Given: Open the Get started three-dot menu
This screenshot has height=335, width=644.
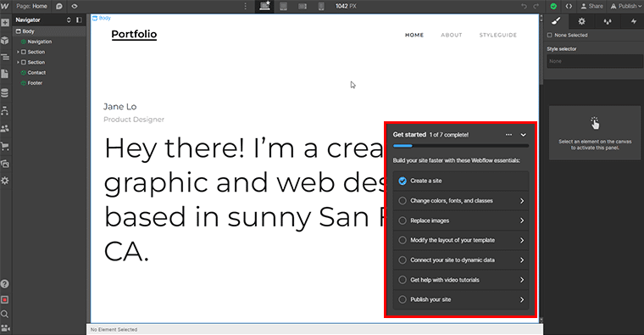Looking at the screenshot, I should tap(509, 135).
